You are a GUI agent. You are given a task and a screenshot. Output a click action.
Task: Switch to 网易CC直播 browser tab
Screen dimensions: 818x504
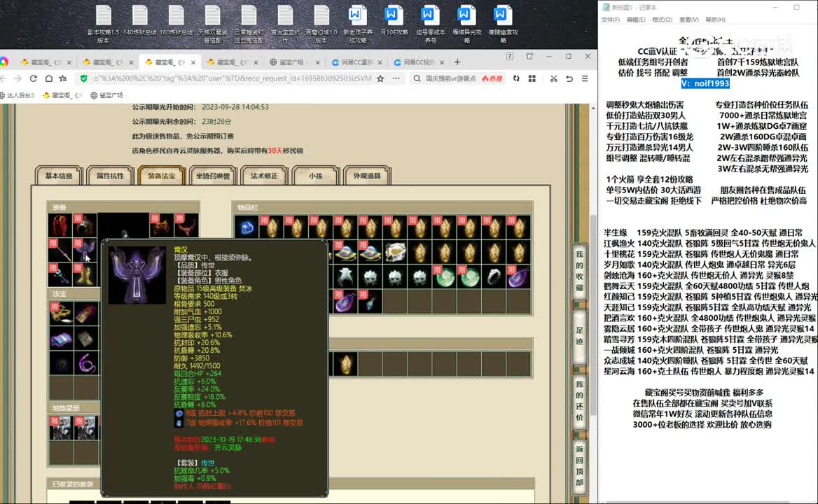tap(356, 62)
